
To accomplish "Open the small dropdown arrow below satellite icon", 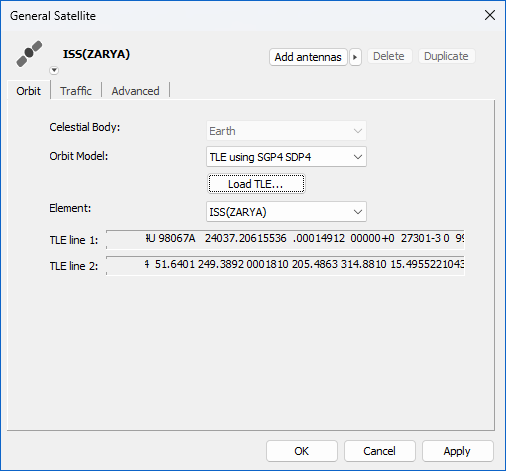I will click(54, 70).
